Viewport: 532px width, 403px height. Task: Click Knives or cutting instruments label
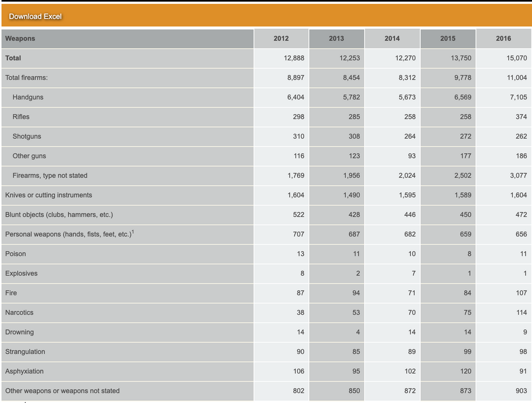(48, 195)
